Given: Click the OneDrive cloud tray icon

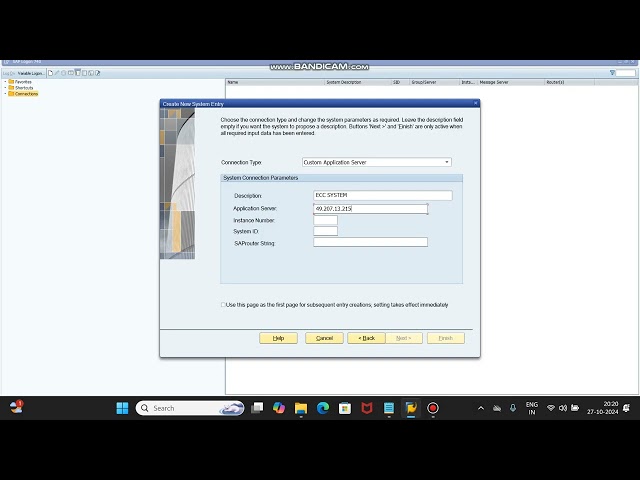Looking at the screenshot, I should [497, 408].
